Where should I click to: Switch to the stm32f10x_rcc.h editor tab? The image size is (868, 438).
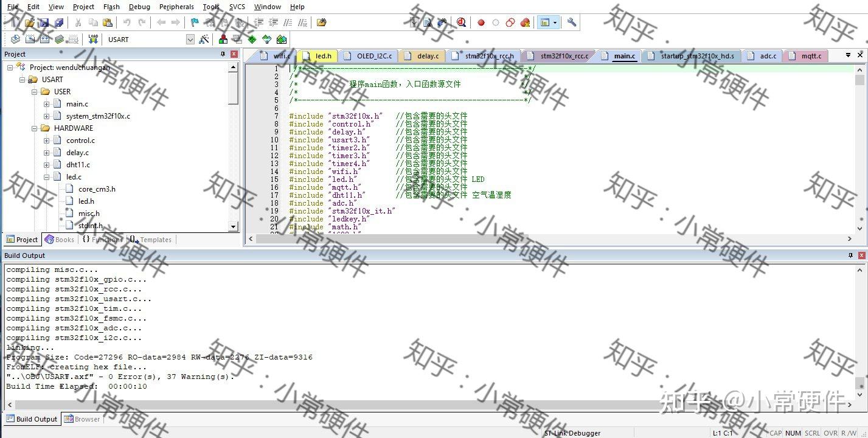coord(483,56)
